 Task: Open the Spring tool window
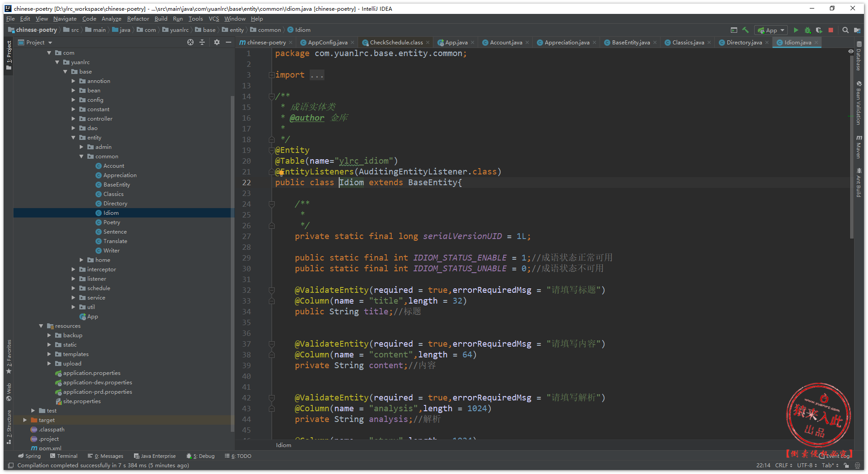[30, 456]
